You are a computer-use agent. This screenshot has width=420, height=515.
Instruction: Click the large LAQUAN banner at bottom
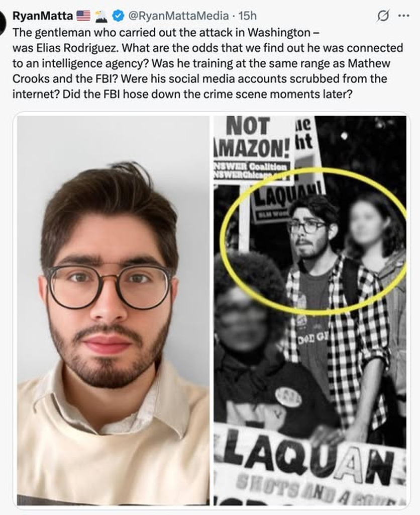click(x=310, y=465)
